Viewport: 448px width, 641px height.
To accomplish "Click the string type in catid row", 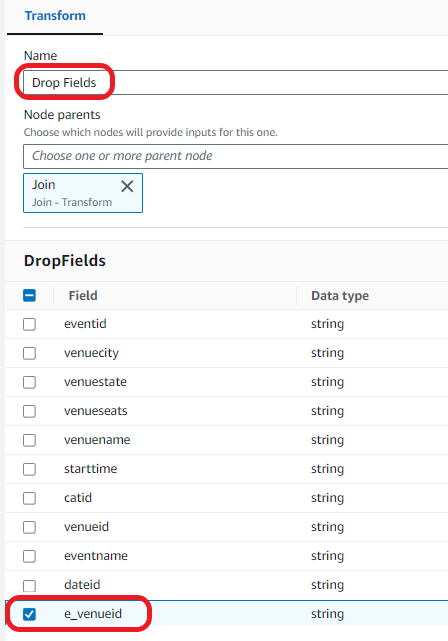I will click(327, 498).
